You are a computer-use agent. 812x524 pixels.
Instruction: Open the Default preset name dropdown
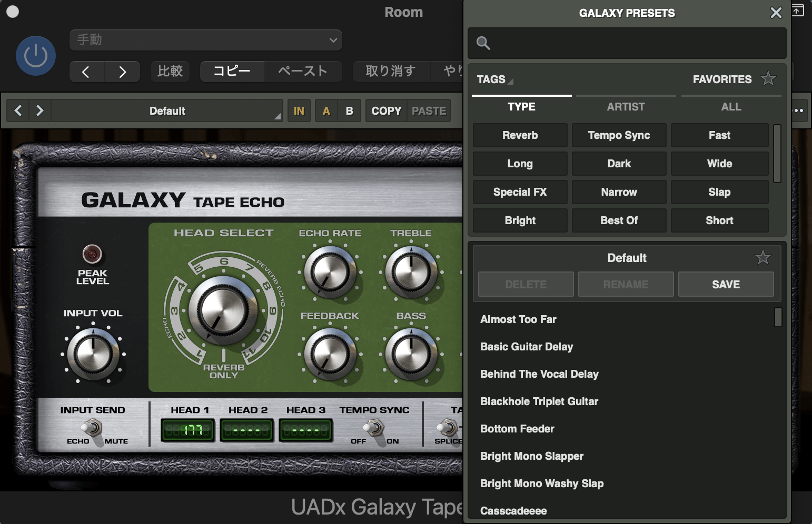167,111
